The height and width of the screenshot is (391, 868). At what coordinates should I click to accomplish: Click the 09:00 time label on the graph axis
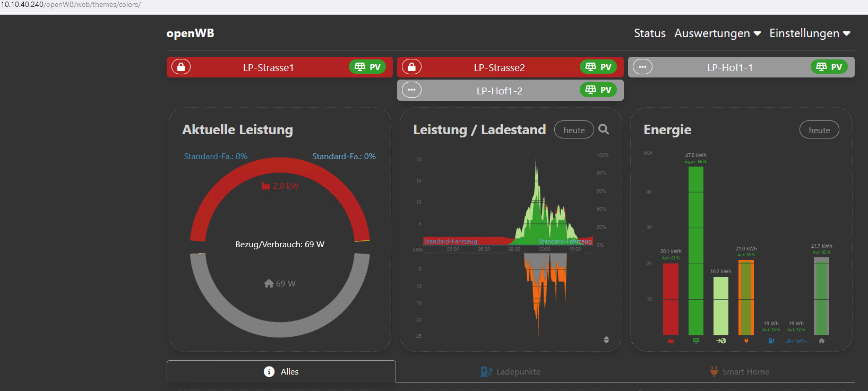click(514, 249)
